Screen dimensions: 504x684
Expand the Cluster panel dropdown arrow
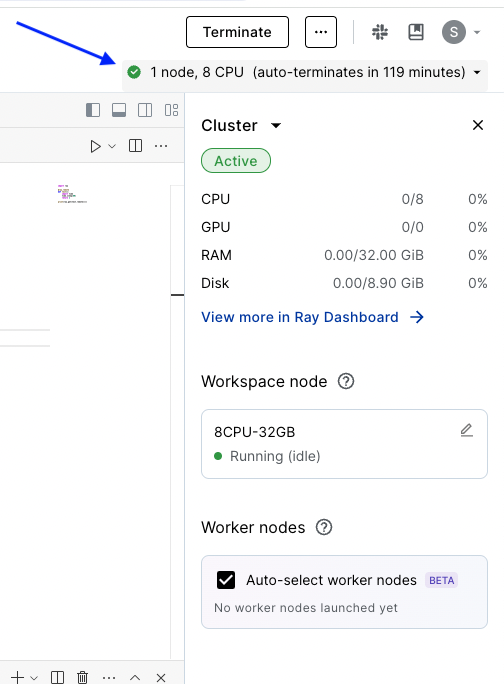(x=275, y=126)
